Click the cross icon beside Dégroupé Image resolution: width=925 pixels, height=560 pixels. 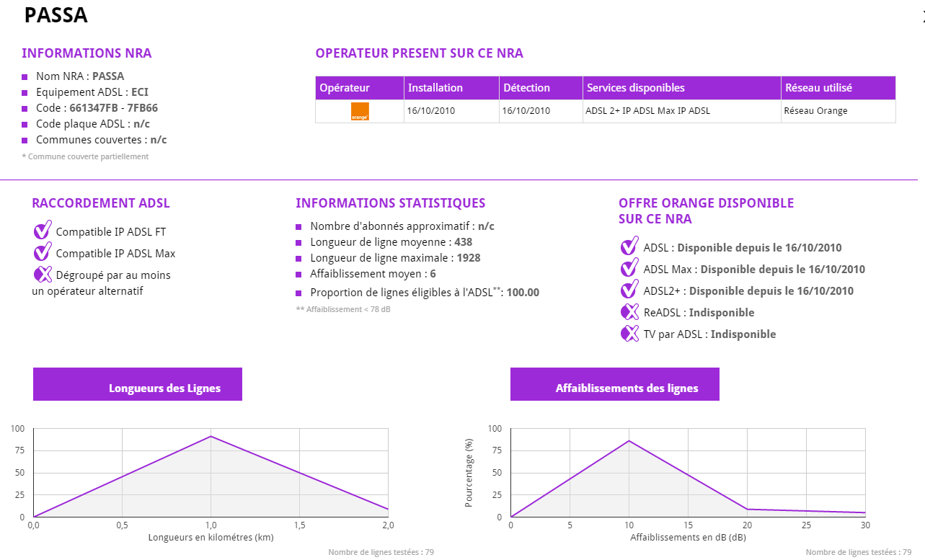coord(43,275)
